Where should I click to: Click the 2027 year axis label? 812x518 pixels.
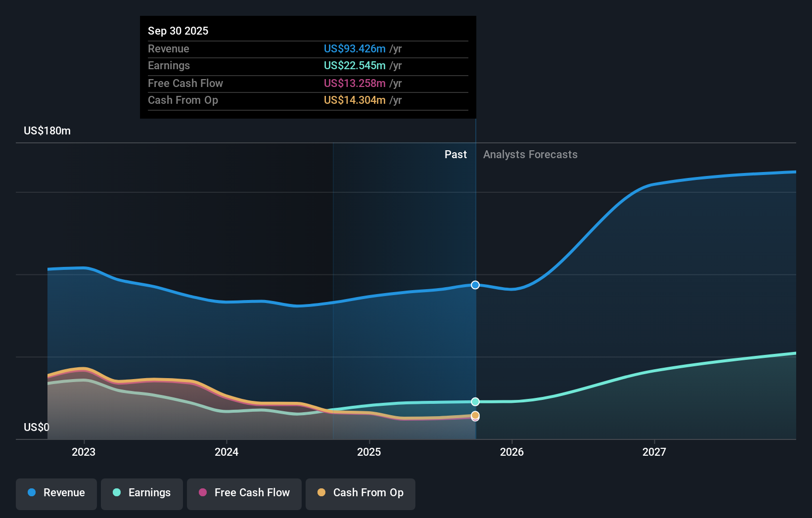[x=654, y=452]
